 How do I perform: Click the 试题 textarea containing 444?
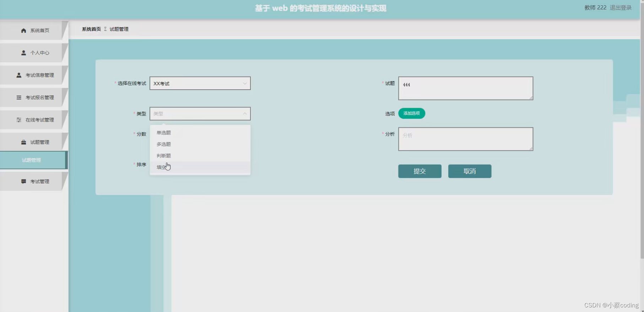pyautogui.click(x=466, y=88)
